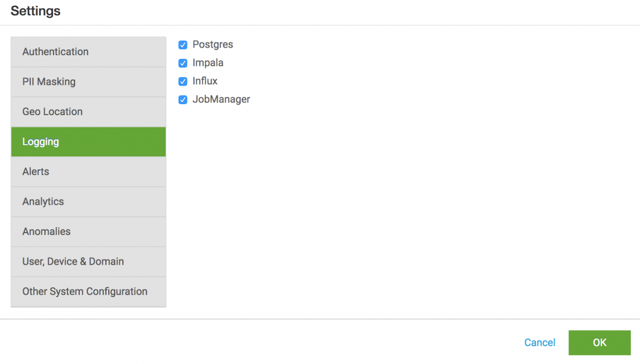Click the Settings dialog title

[35, 11]
